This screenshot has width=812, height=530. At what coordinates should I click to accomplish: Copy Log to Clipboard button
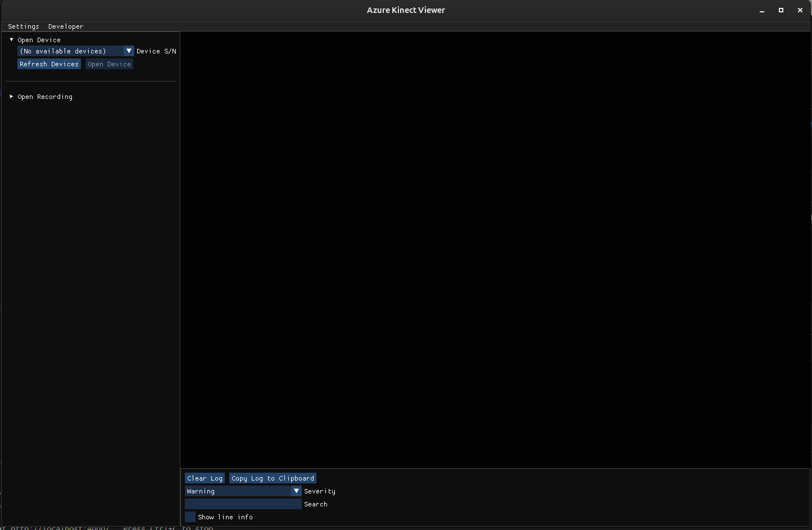(273, 478)
